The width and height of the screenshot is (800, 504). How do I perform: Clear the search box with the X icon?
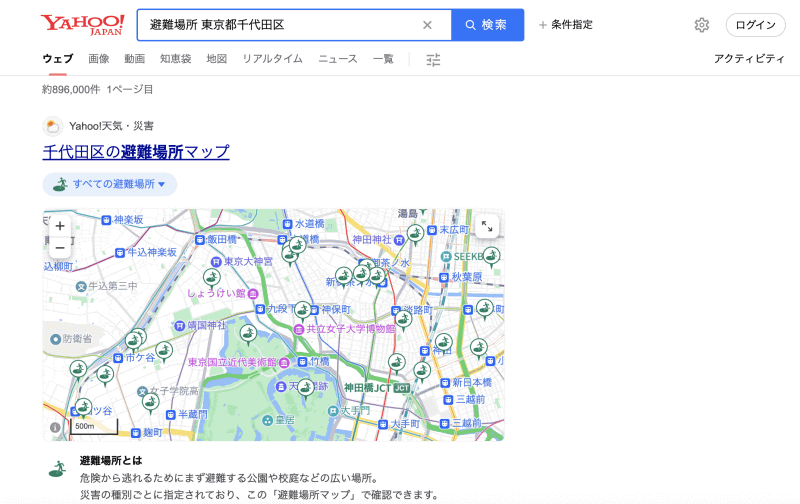[427, 25]
